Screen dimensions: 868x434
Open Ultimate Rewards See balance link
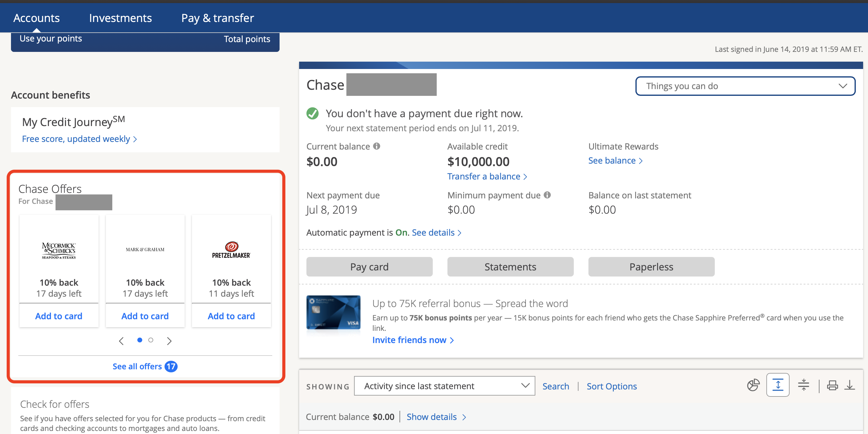(615, 161)
